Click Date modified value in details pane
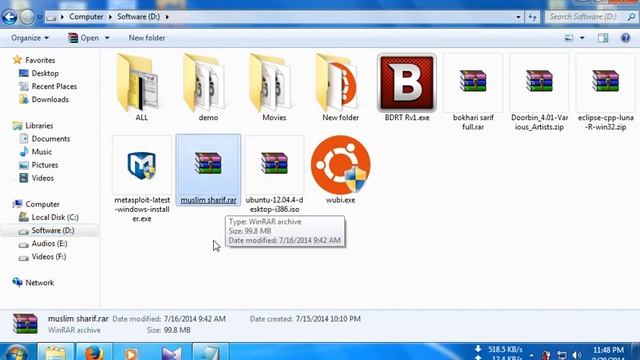The height and width of the screenshot is (360, 640). (x=195, y=319)
